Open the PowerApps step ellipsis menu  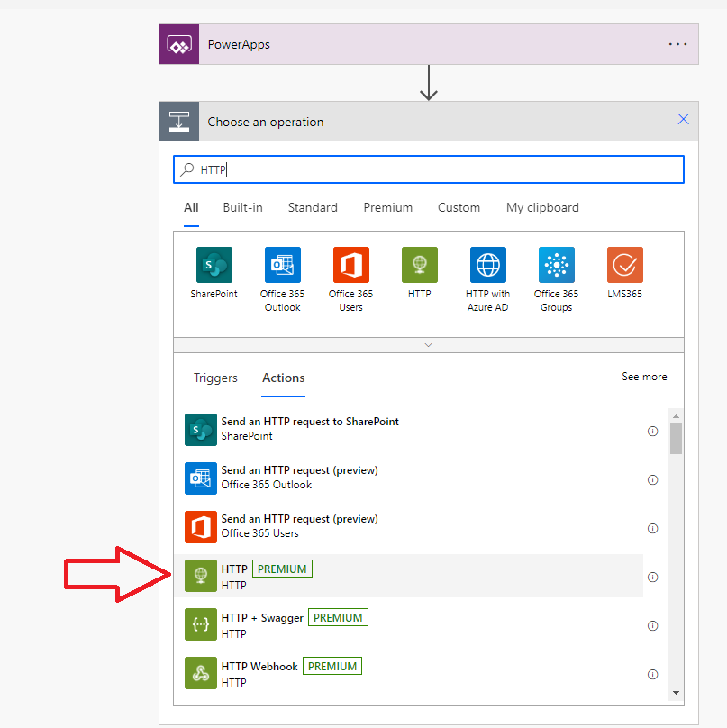tap(677, 44)
